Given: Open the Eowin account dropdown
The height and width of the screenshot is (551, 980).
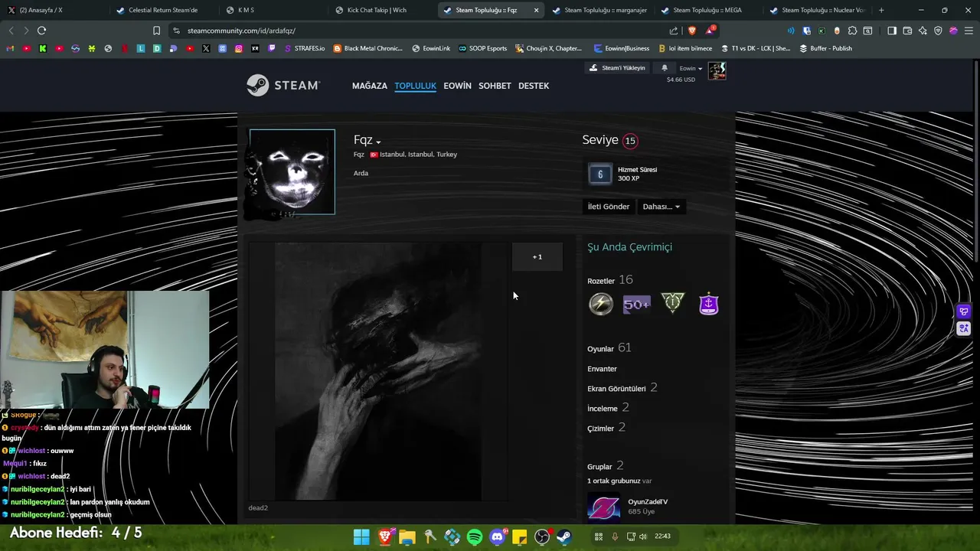Looking at the screenshot, I should pos(691,68).
